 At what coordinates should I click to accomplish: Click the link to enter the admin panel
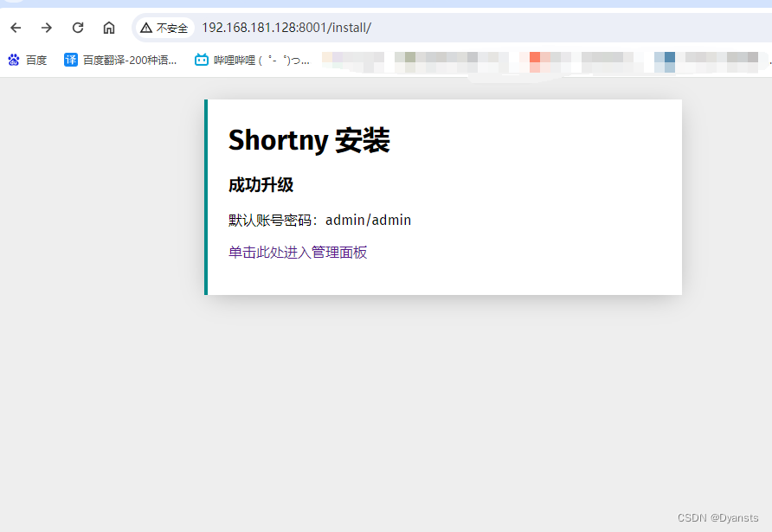point(298,253)
